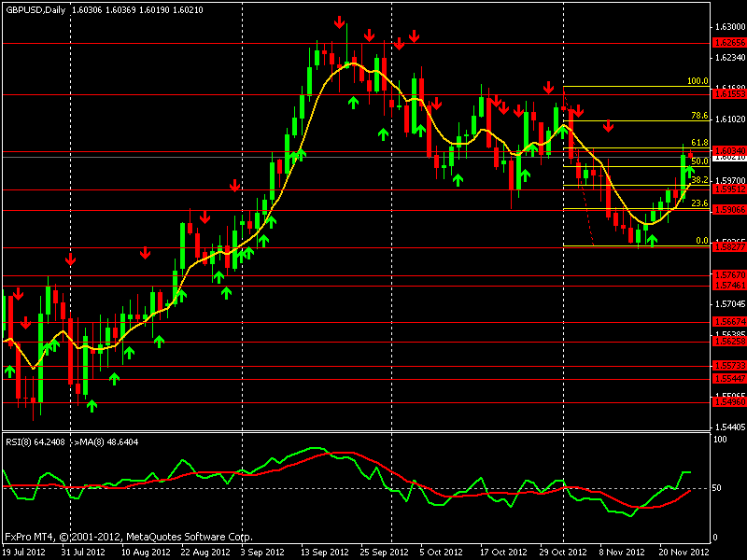Click the 5 Oct 2012 date label
This screenshot has width=747, height=560.
pyautogui.click(x=441, y=553)
